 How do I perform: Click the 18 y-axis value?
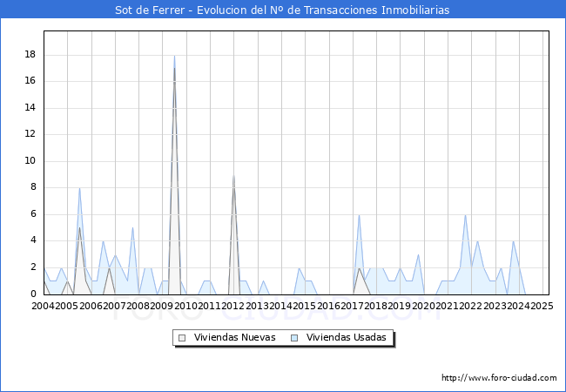30,55
